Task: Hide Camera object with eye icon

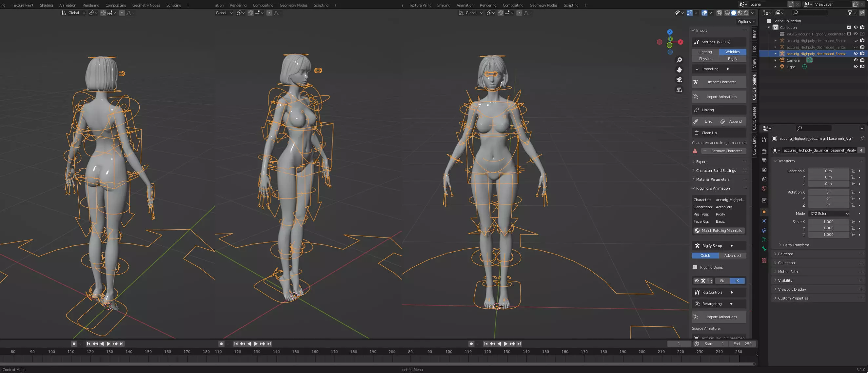Action: 856,60
